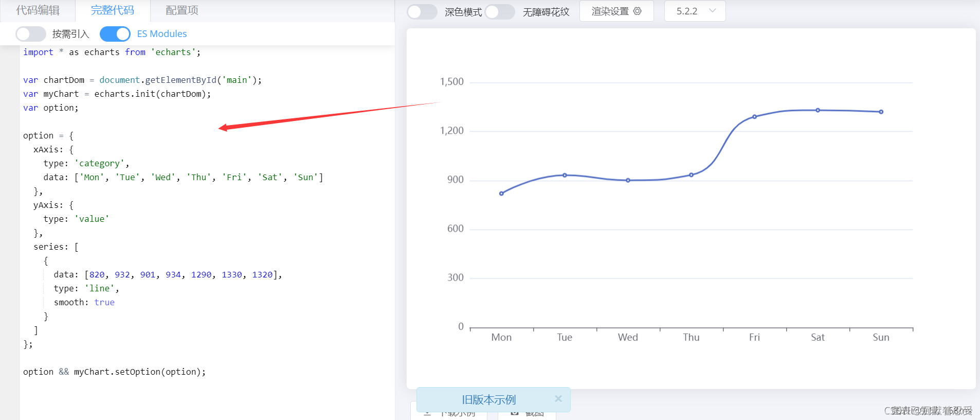
Task: Click the xAxis days data array line
Action: click(183, 177)
